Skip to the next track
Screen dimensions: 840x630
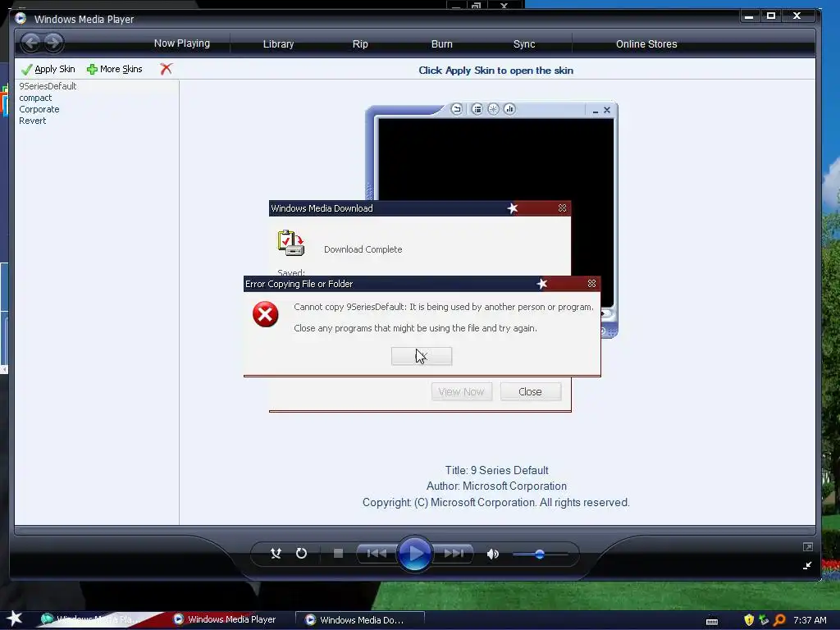click(x=454, y=554)
